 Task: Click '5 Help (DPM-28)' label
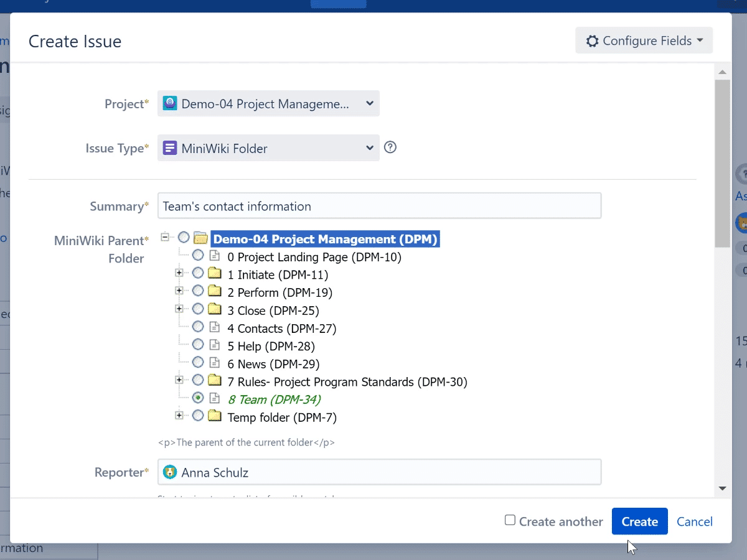pyautogui.click(x=271, y=346)
